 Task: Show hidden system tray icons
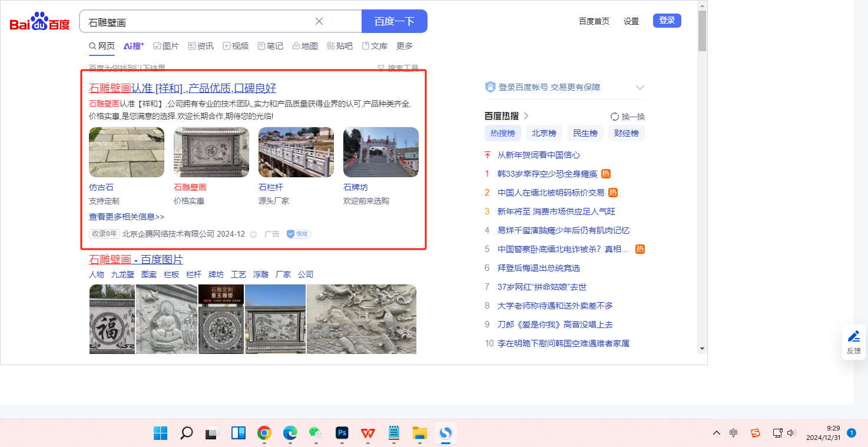point(716,433)
